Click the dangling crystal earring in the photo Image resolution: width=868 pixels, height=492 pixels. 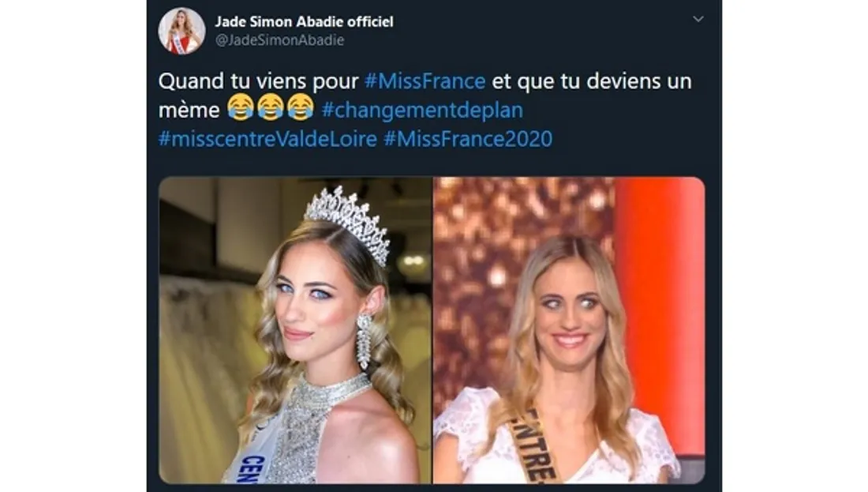tap(364, 340)
